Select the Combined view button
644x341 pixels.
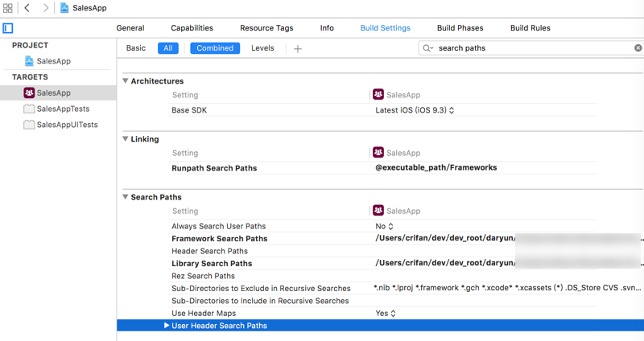215,48
